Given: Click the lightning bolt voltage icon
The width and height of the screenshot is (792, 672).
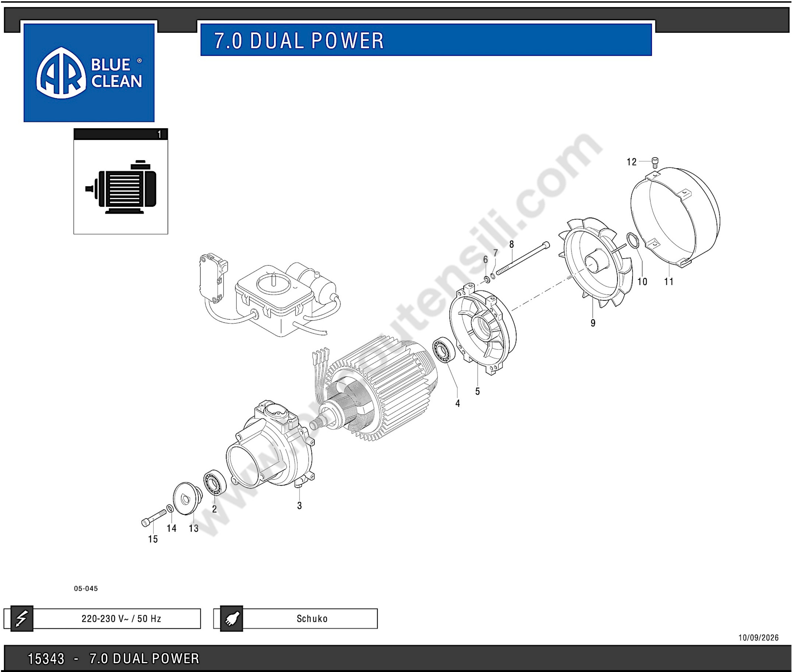Looking at the screenshot, I should 22,618.
